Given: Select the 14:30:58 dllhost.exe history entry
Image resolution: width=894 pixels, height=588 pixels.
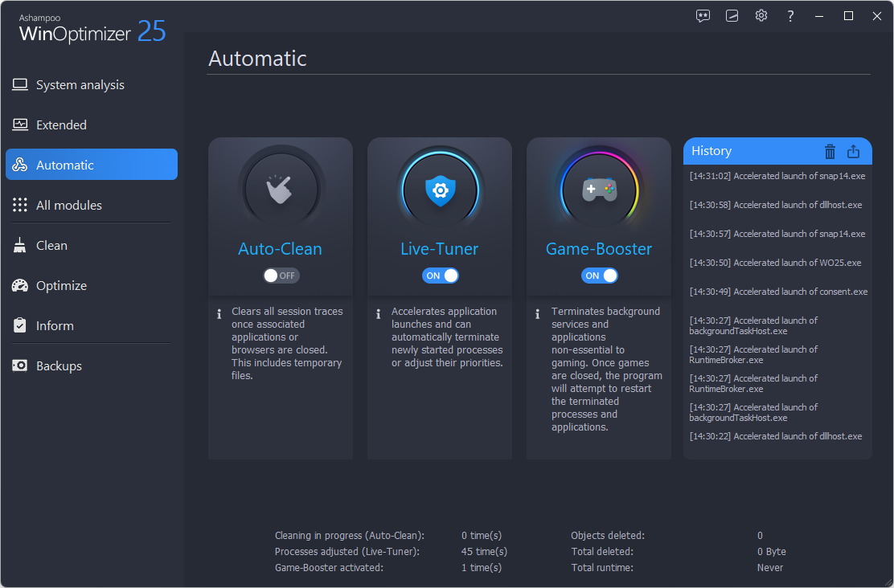Looking at the screenshot, I should [776, 205].
